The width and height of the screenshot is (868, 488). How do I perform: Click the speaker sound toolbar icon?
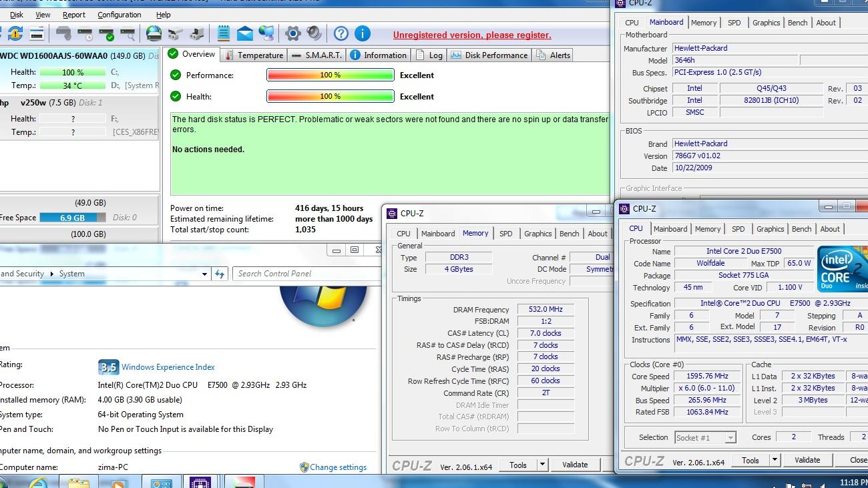pos(314,33)
